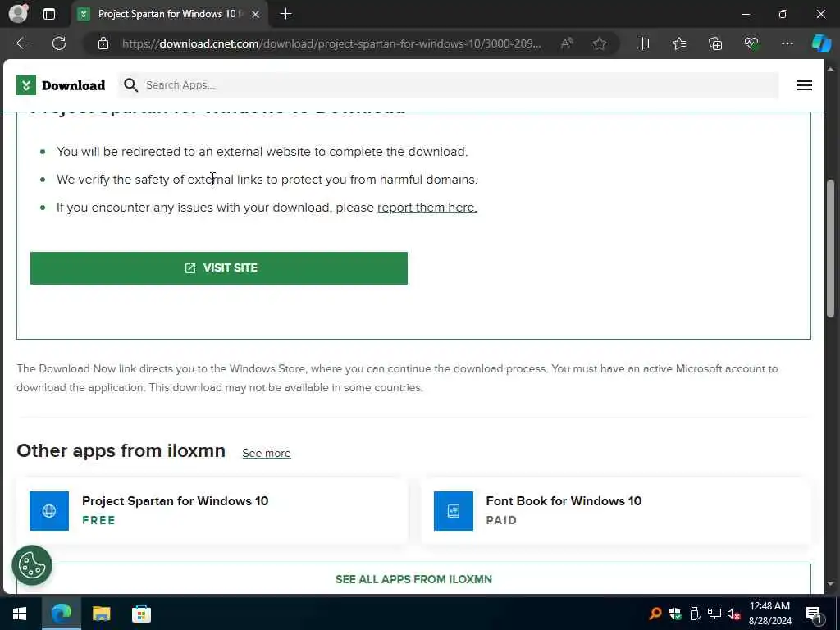Image resolution: width=840 pixels, height=630 pixels.
Task: Click the FREE label under Project Spartan
Action: click(x=98, y=520)
